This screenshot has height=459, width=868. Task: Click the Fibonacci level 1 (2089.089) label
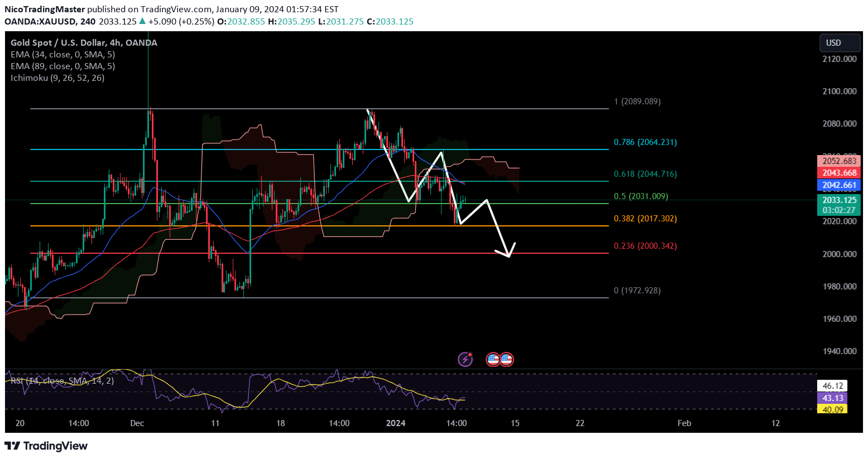(x=637, y=102)
